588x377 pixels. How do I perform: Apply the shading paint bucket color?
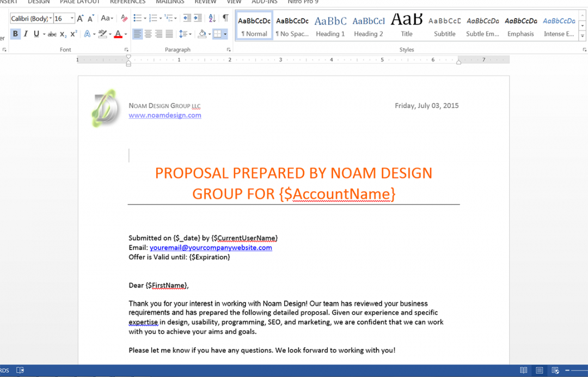coord(203,34)
